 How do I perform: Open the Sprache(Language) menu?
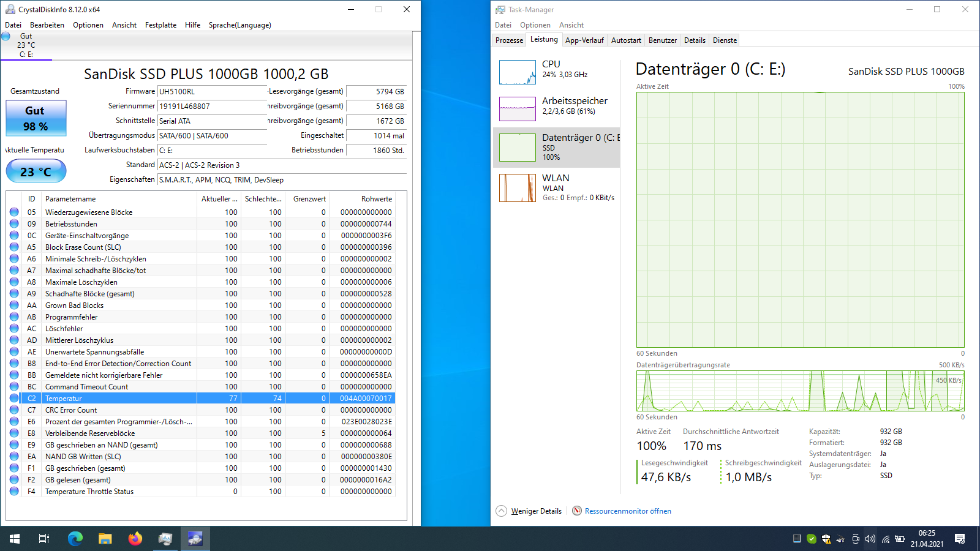[239, 25]
